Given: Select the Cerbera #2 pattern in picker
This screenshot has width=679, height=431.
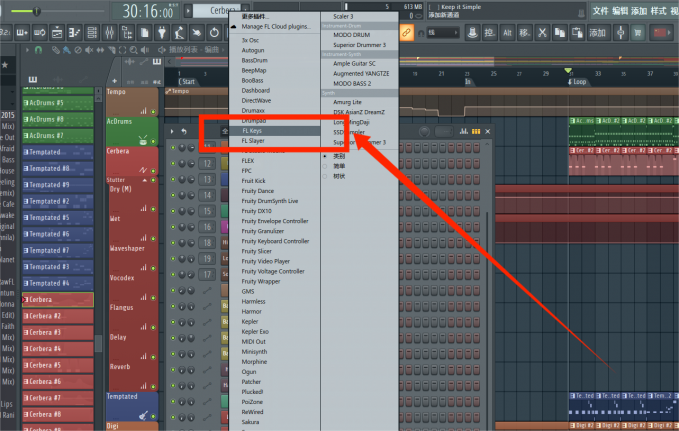Looking at the screenshot, I should pos(58,316).
